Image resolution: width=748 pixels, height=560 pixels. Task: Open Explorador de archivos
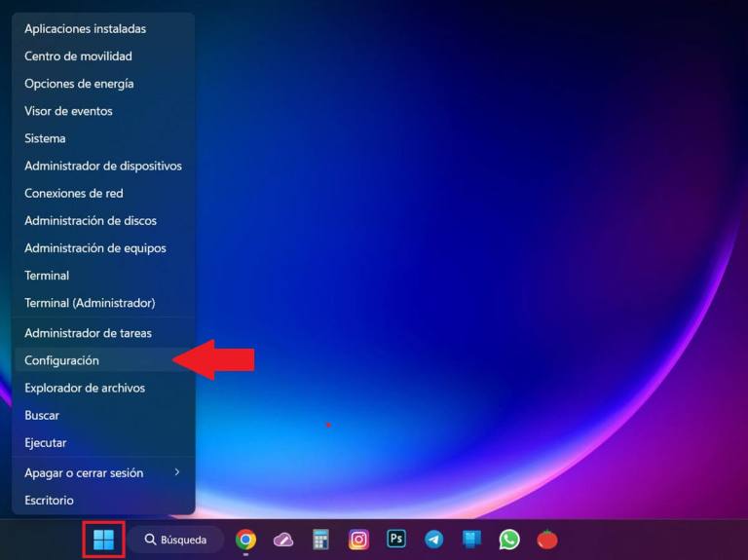click(85, 388)
